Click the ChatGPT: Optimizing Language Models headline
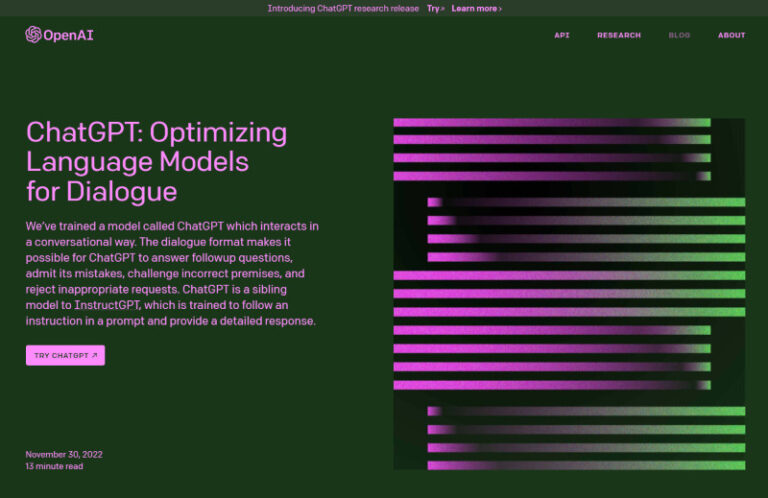Screen dimensions: 768x498 pos(156,162)
